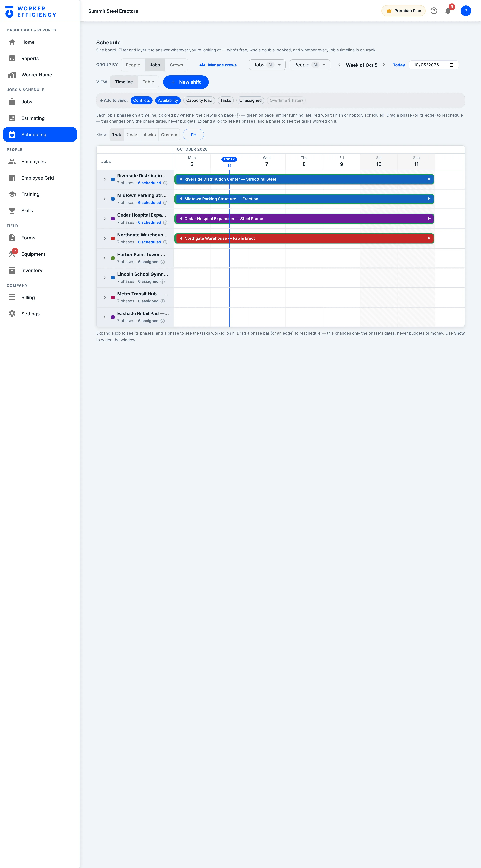Show the 2 wks range

[x=132, y=135]
